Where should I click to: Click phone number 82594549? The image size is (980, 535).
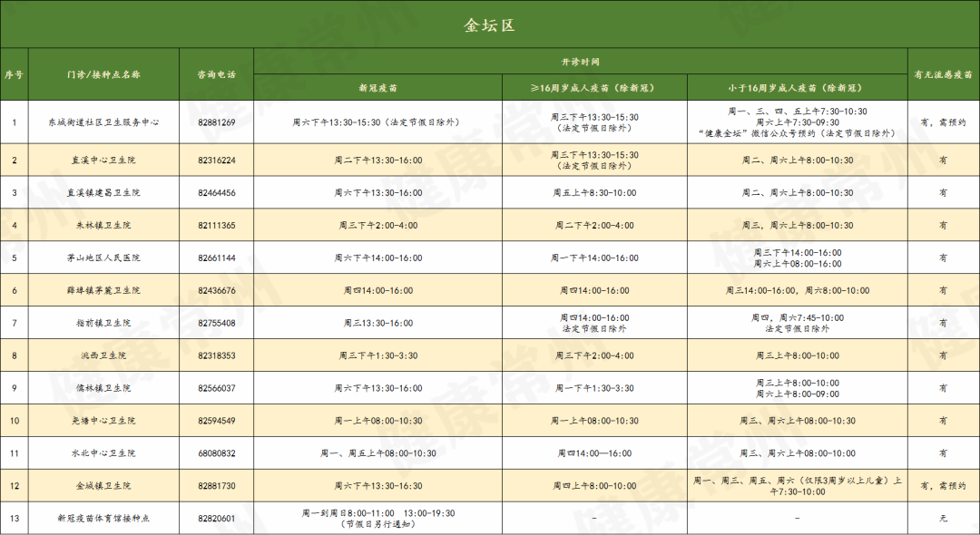(217, 421)
